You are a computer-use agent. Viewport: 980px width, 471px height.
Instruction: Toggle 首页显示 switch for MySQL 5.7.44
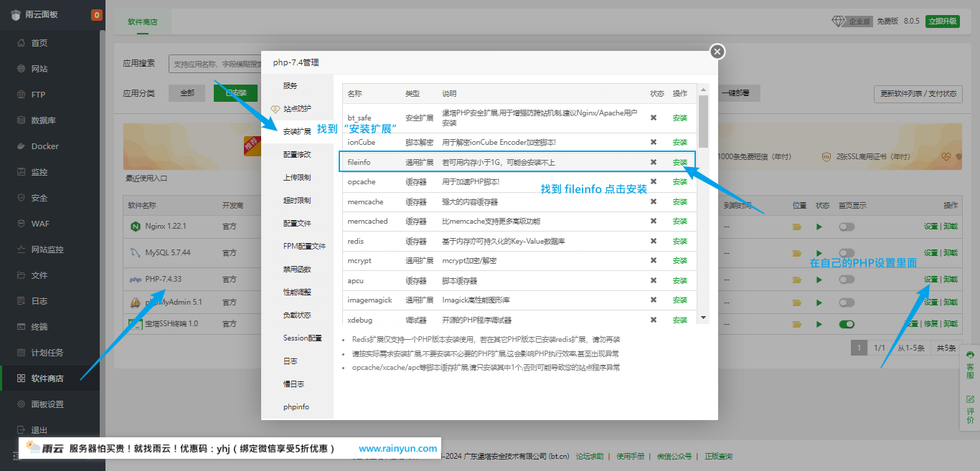tap(847, 253)
